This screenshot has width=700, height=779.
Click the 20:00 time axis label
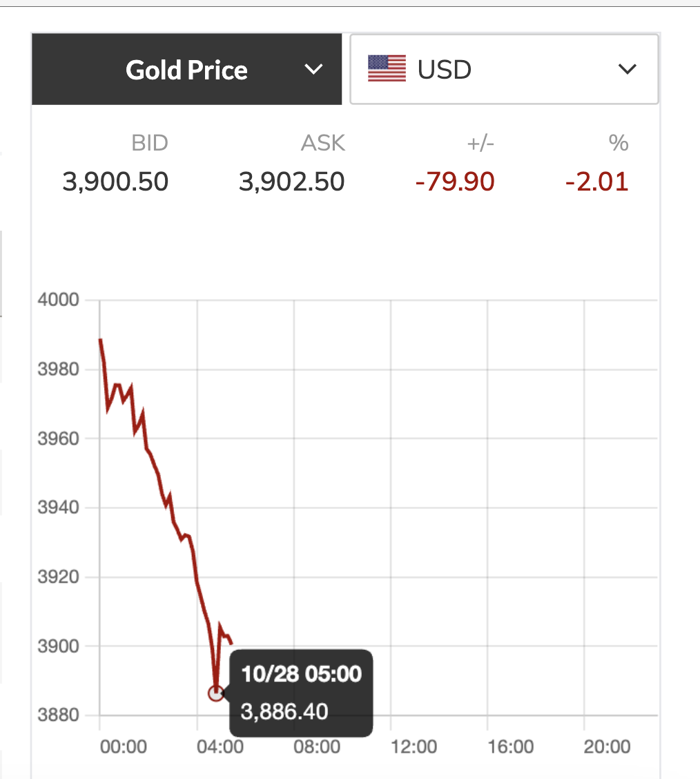coord(607,747)
